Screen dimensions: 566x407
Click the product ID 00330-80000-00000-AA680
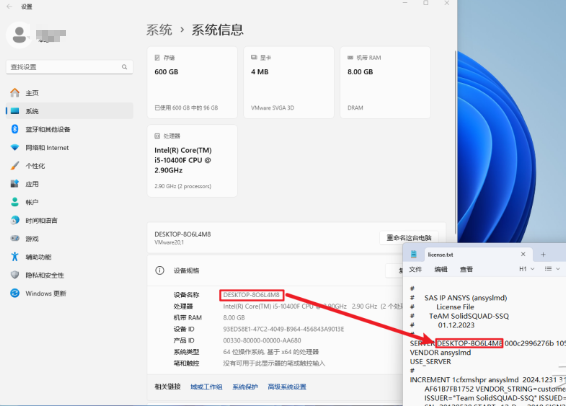pyautogui.click(x=262, y=341)
